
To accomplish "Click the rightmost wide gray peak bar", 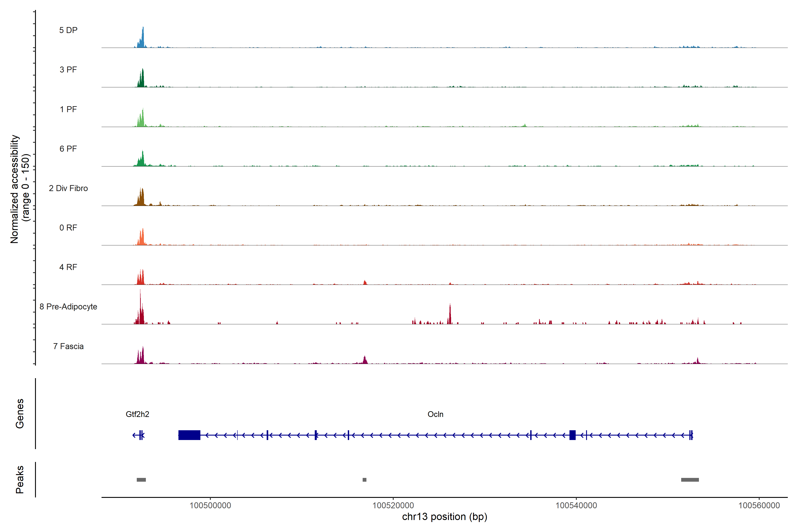I will click(690, 480).
